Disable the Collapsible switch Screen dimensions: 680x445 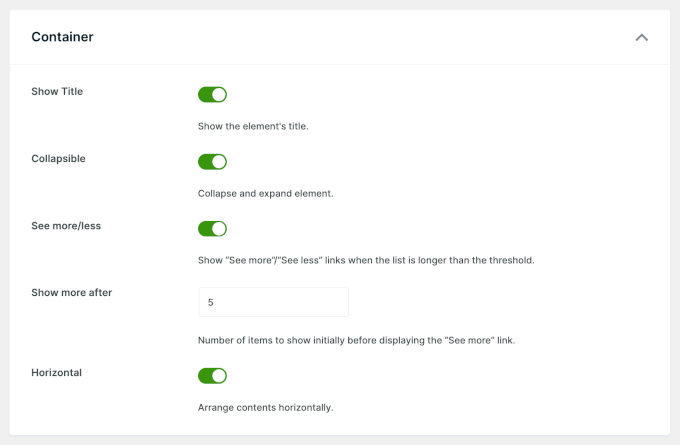point(213,162)
